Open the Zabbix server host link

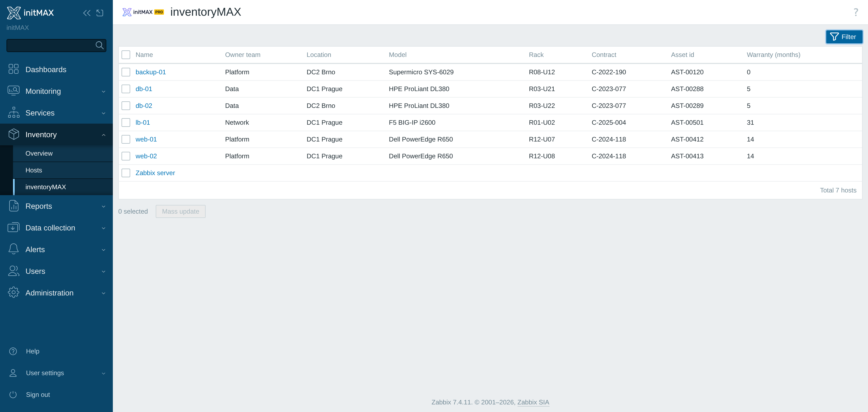(x=155, y=173)
